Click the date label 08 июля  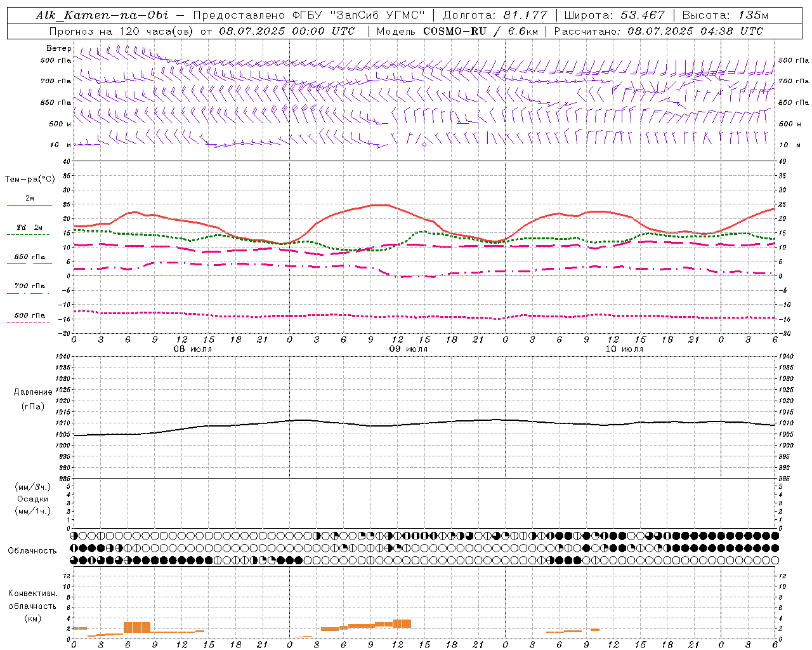[193, 349]
